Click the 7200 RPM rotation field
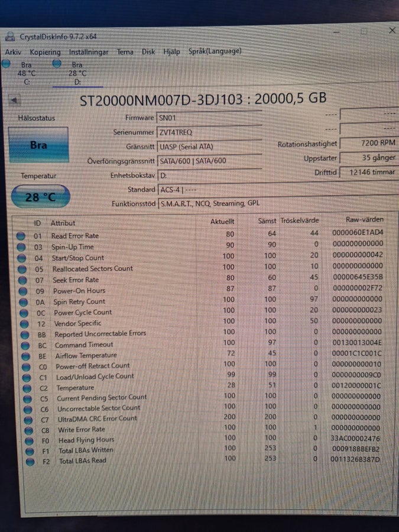 (368, 143)
